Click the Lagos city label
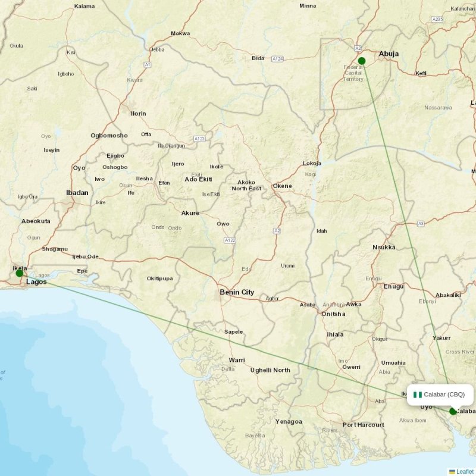 pos(36,281)
